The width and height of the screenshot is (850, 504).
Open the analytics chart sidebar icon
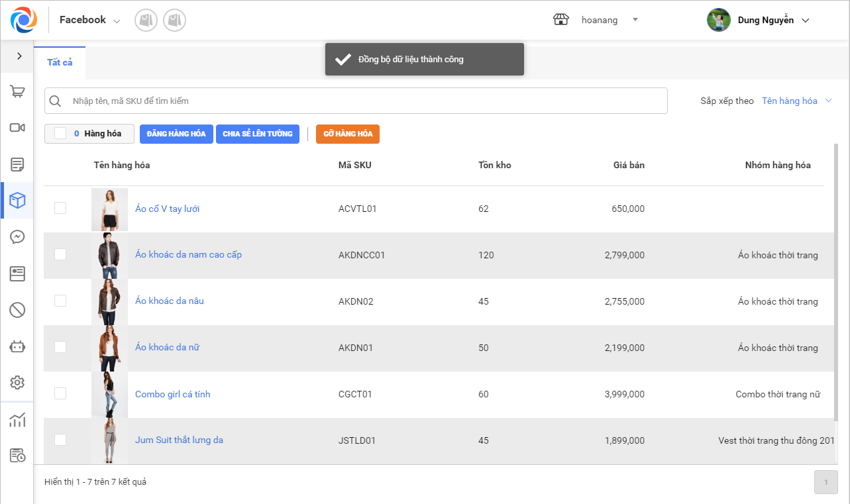17,420
